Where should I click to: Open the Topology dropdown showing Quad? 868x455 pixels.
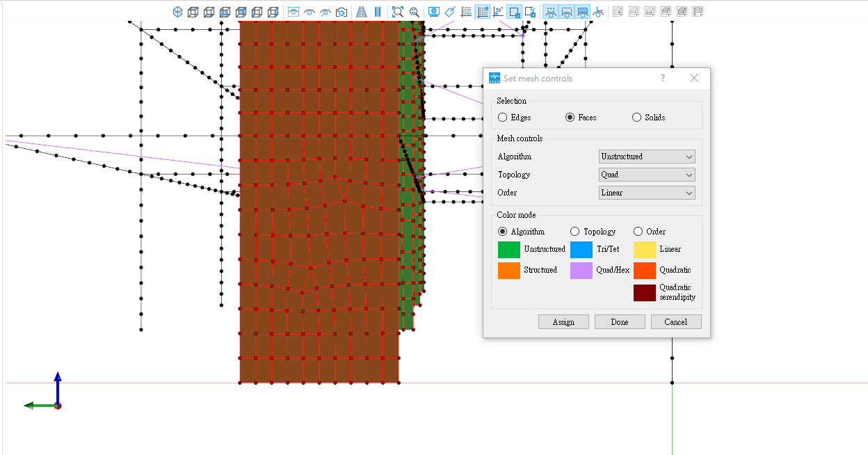click(647, 175)
